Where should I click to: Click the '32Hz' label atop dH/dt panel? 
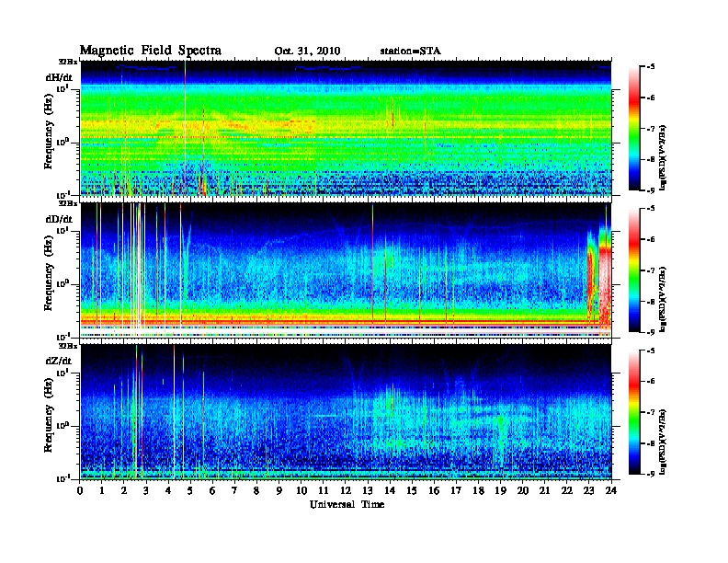point(67,62)
